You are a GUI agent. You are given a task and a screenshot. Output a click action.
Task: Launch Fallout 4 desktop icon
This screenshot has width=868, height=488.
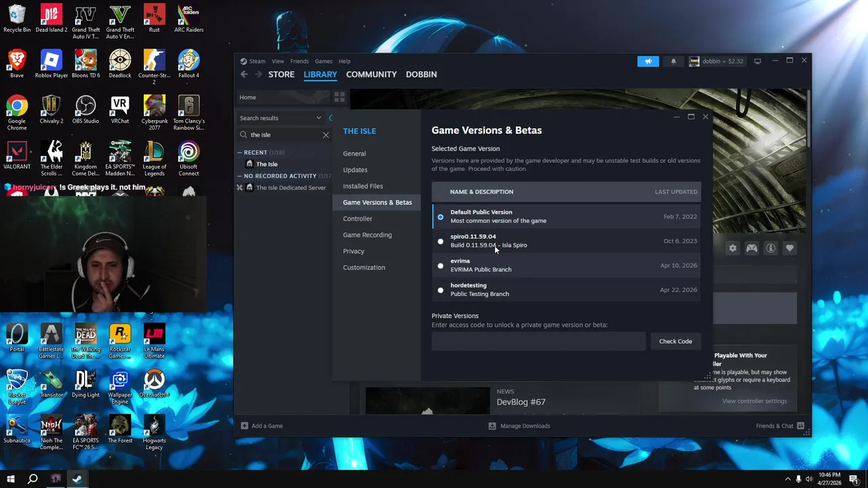[189, 64]
